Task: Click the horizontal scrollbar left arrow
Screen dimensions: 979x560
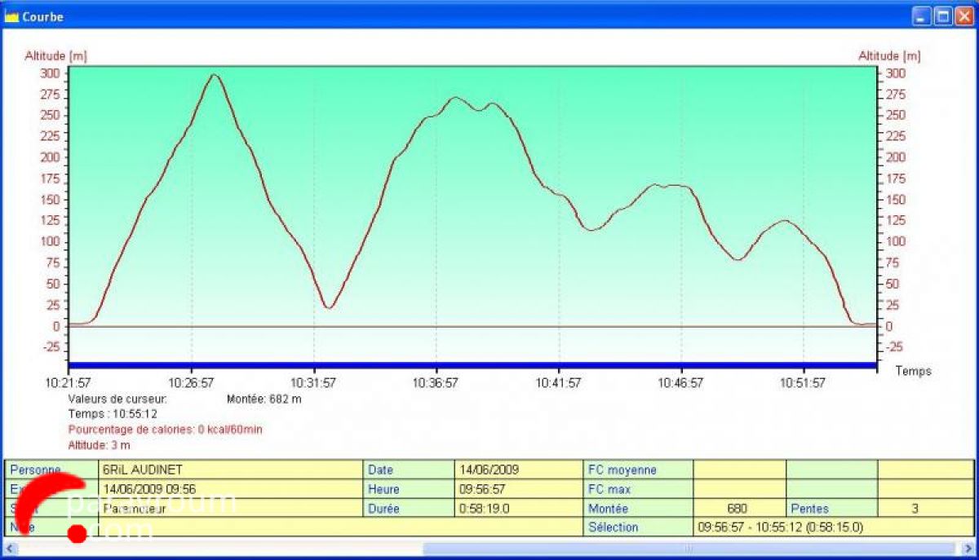Action: 11,549
